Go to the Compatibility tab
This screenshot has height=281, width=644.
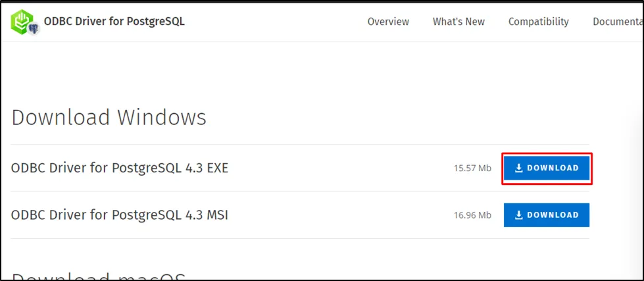tap(538, 22)
